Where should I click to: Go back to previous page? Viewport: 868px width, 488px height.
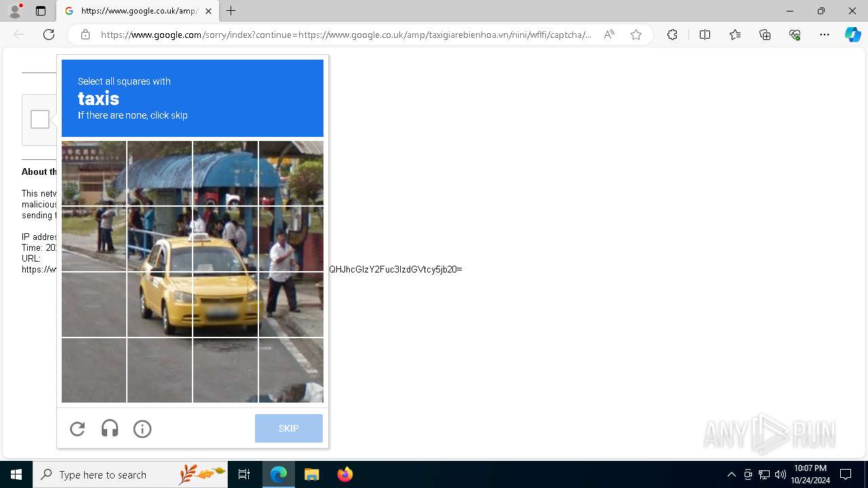pyautogui.click(x=19, y=35)
